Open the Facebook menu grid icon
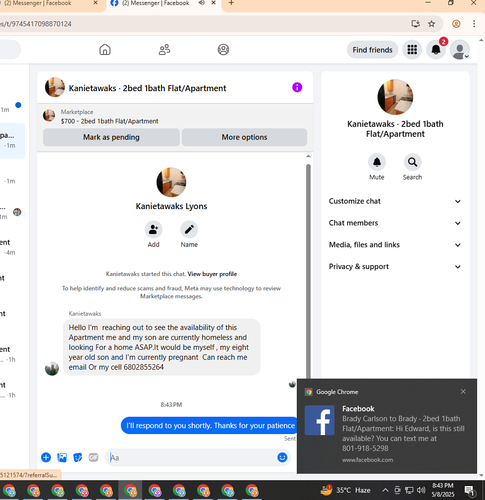The height and width of the screenshot is (500, 485). pyautogui.click(x=412, y=50)
